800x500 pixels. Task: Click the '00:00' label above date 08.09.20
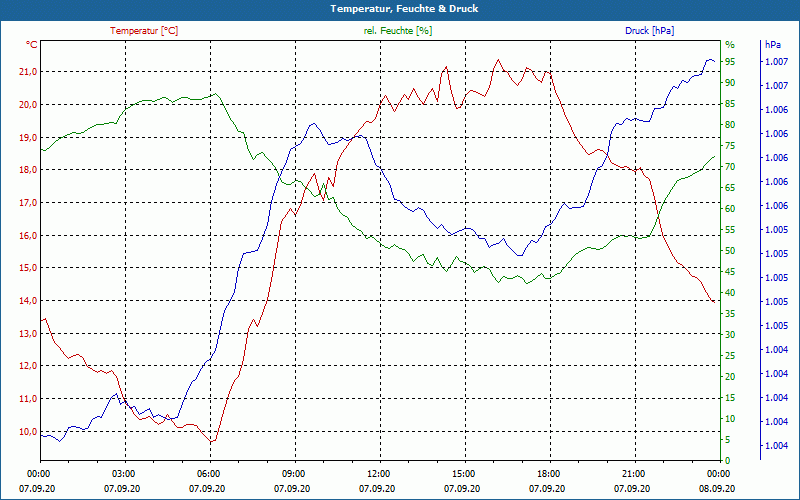tap(720, 473)
